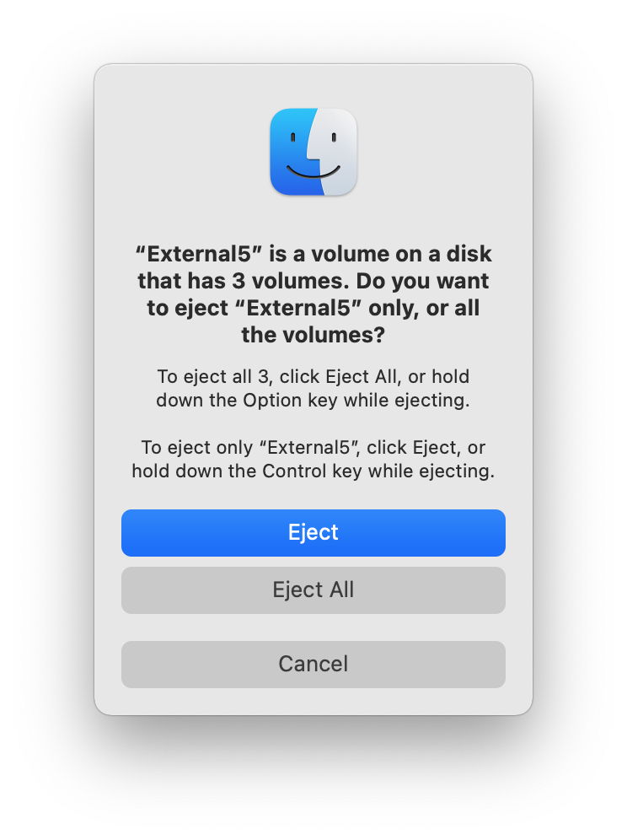The height and width of the screenshot is (840, 627).
Task: Click the line mentioning the Option key
Action: click(313, 400)
